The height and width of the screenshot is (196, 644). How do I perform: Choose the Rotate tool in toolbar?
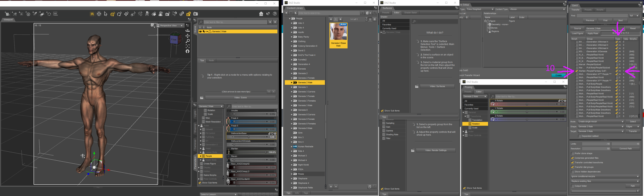point(120,14)
